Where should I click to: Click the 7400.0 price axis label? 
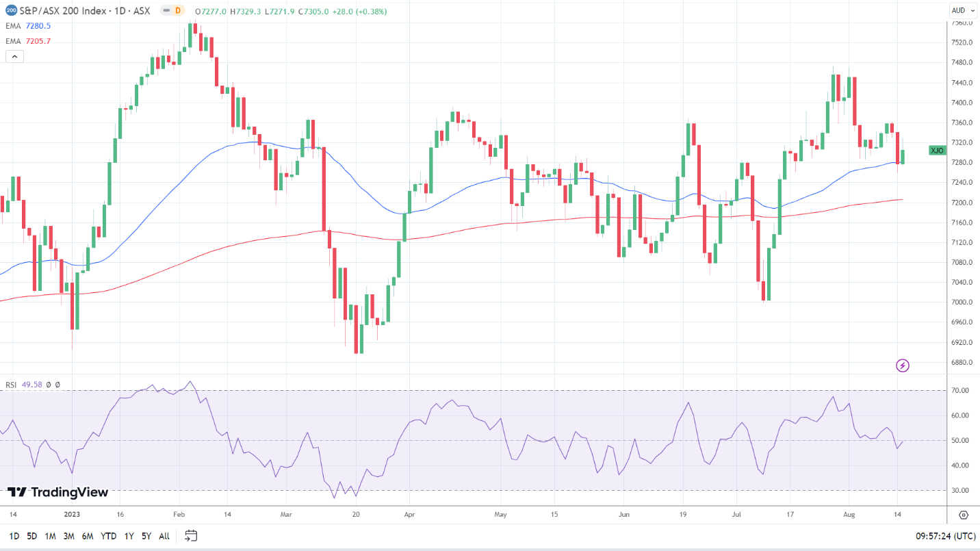tap(962, 103)
